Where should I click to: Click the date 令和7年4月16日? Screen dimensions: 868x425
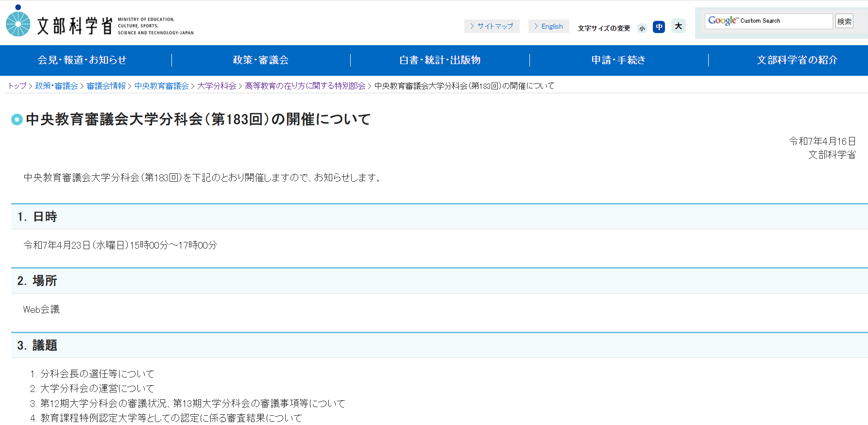(x=822, y=141)
